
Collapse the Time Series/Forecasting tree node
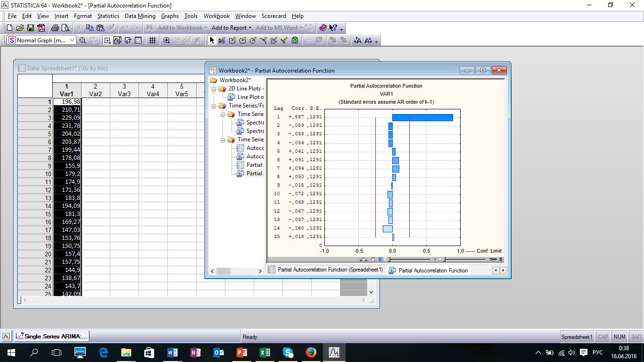(213, 106)
